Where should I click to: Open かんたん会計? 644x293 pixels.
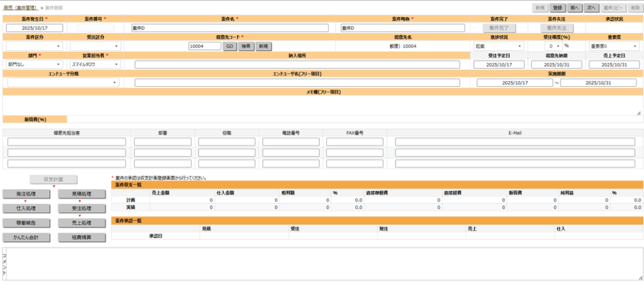(26, 238)
